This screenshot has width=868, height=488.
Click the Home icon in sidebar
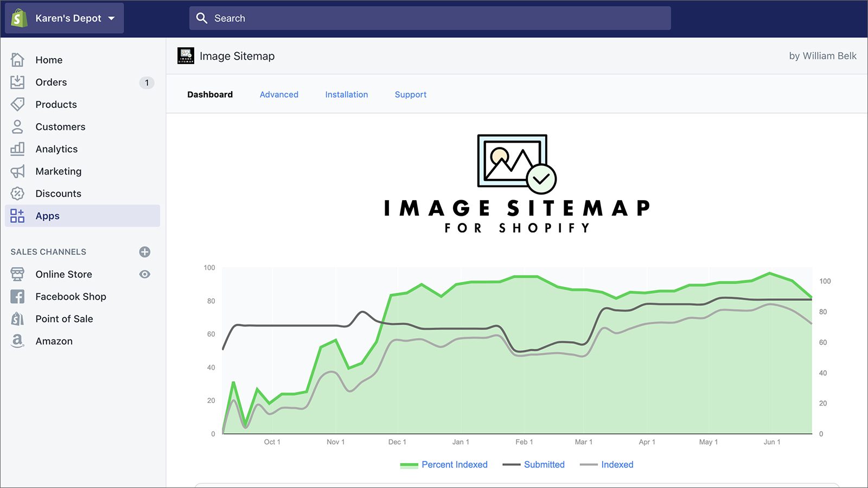[x=17, y=60]
